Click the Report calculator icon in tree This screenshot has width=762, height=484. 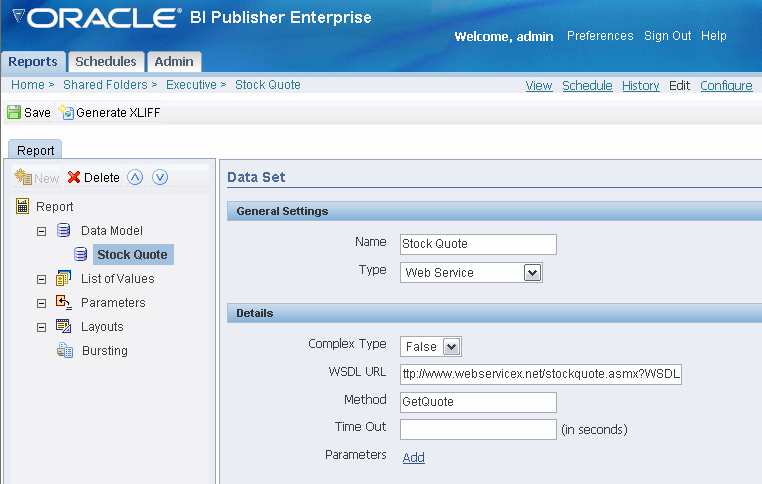[22, 206]
